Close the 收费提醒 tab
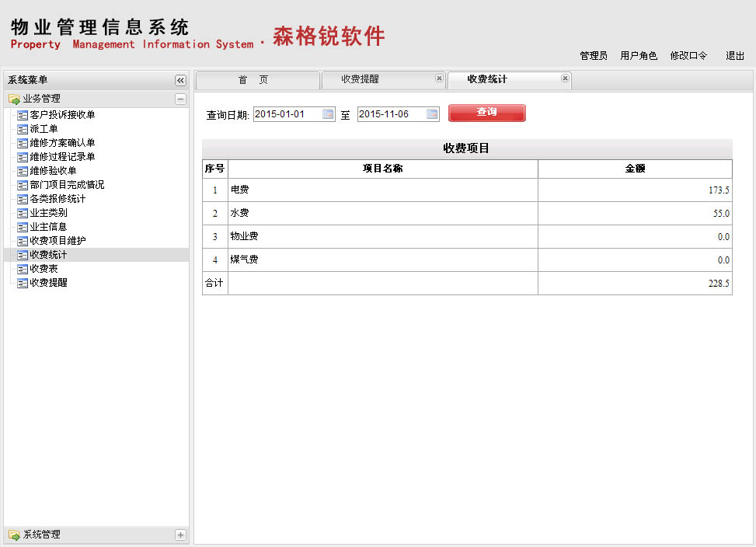The width and height of the screenshot is (756, 547). (x=439, y=78)
